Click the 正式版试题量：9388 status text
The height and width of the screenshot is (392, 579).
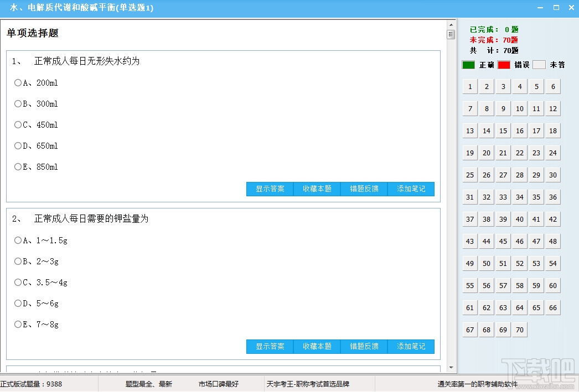coord(31,384)
